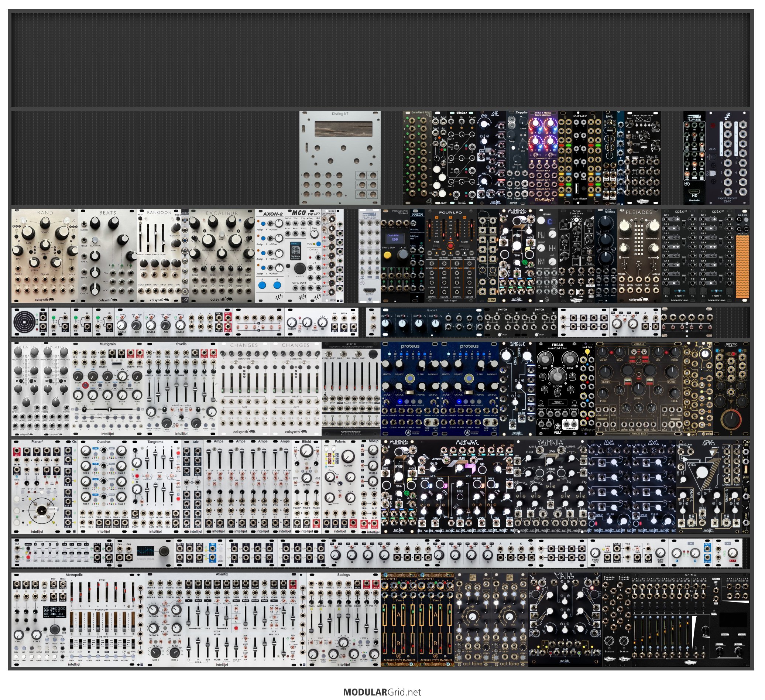
Task: Select the Multigrain module
Action: click(x=108, y=389)
